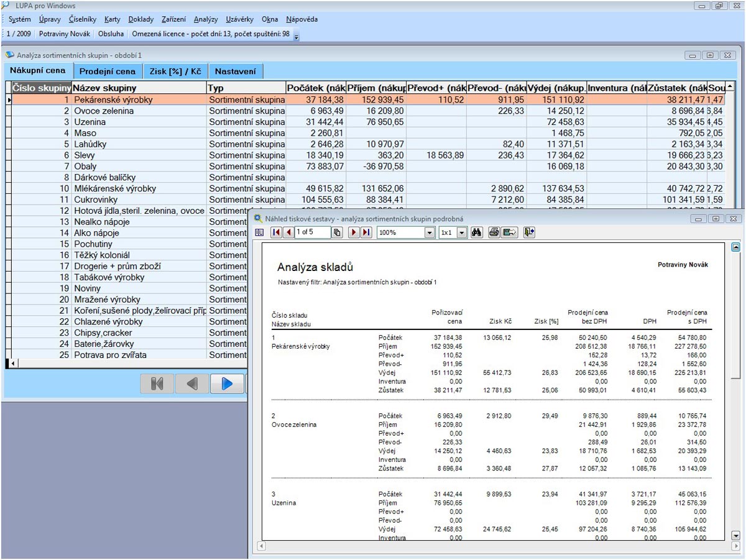The width and height of the screenshot is (746, 560).
Task: Go to last page of print preview
Action: click(366, 232)
